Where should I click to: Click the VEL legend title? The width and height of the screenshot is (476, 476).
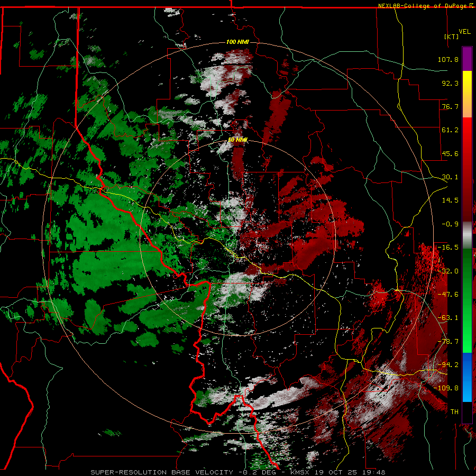464,32
